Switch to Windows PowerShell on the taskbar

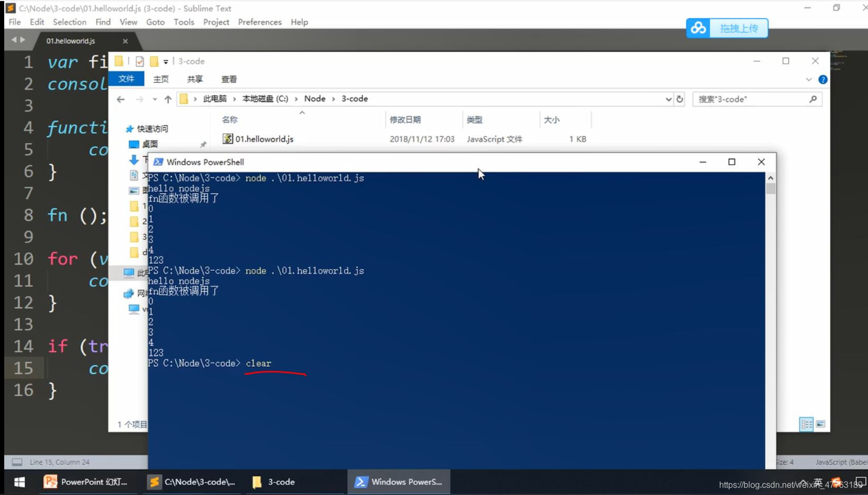[399, 482]
